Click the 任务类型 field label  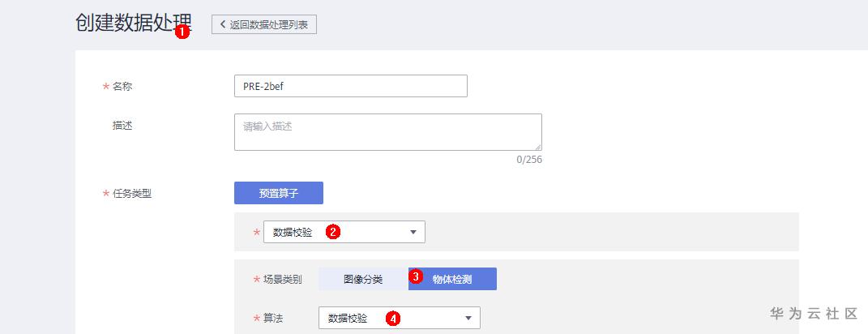(x=132, y=193)
